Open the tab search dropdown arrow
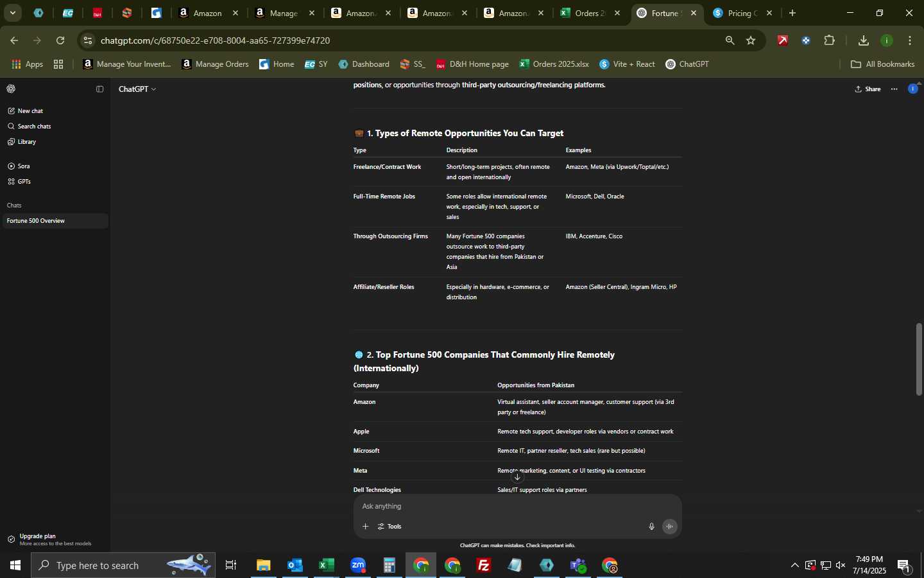924x578 pixels. (12, 13)
